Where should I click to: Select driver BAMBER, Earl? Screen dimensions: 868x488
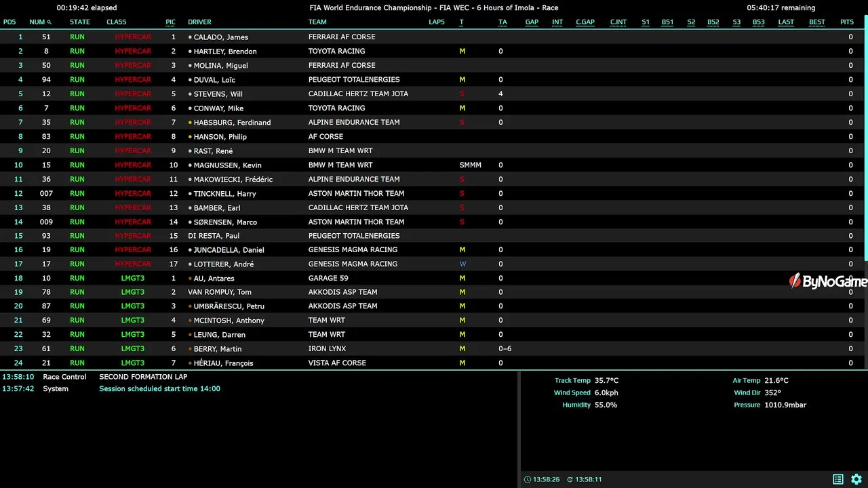[x=217, y=208]
